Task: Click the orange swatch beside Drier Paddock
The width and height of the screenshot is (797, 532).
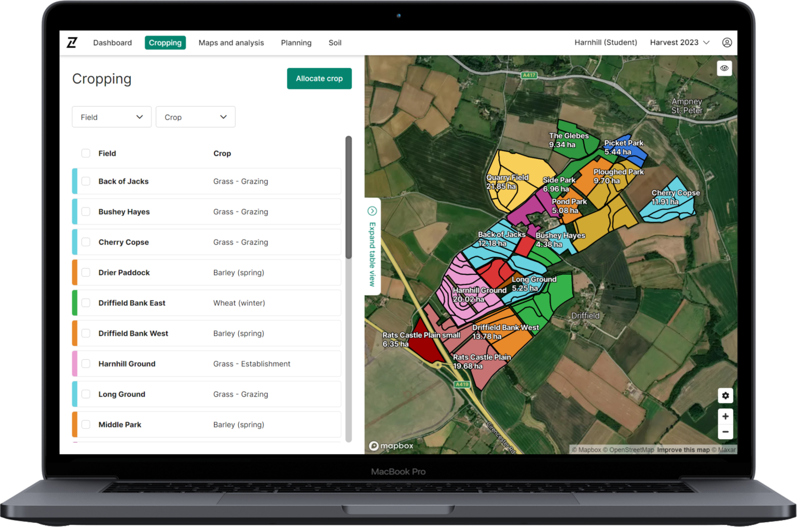Action: [x=75, y=273]
